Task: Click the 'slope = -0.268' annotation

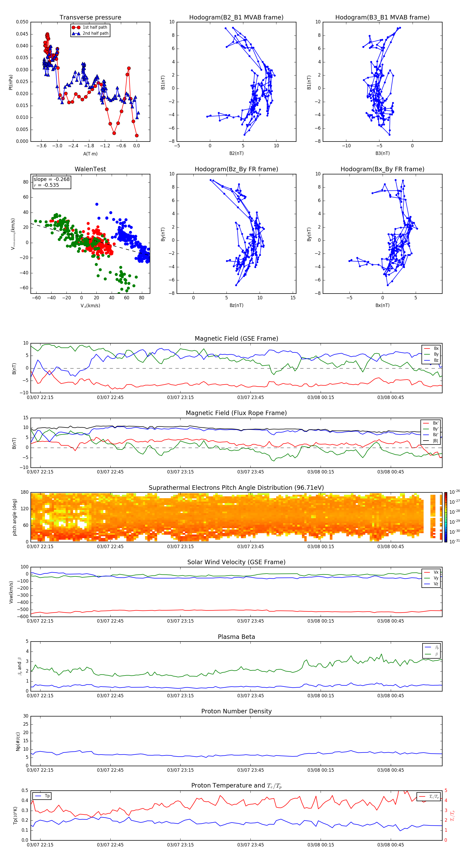Action: coord(52,179)
